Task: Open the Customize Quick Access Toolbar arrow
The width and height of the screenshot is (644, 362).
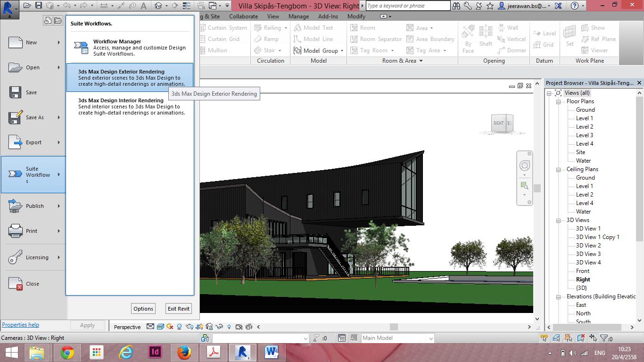Action: [x=228, y=6]
